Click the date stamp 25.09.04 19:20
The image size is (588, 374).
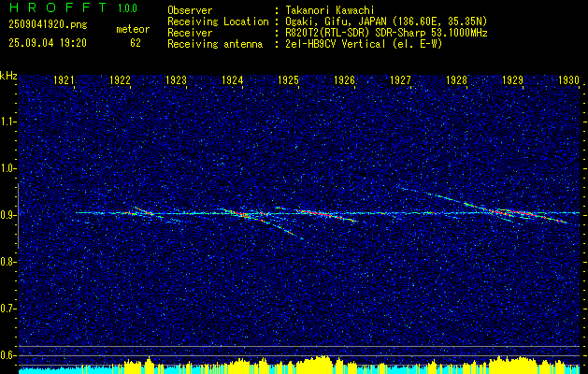pos(48,43)
